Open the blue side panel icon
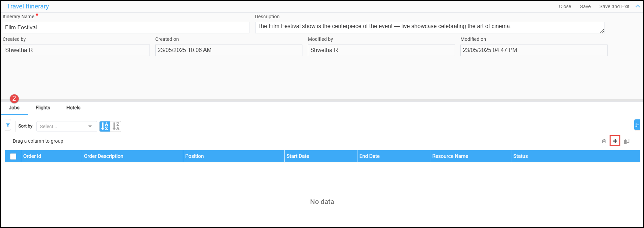This screenshot has height=228, width=644. (637, 125)
